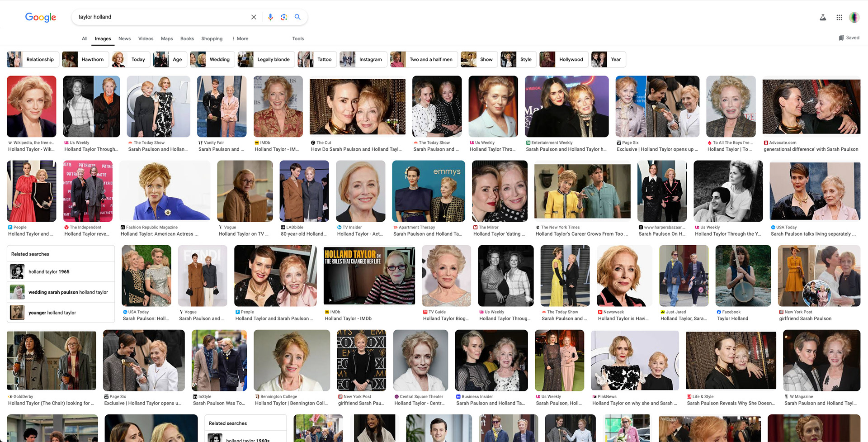Switch to the All results tab
The image size is (868, 442).
click(x=85, y=38)
